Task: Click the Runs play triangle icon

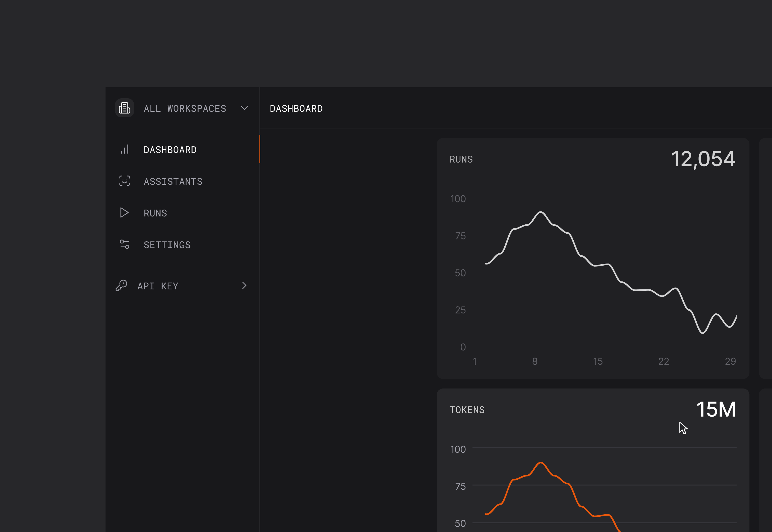Action: coord(124,213)
